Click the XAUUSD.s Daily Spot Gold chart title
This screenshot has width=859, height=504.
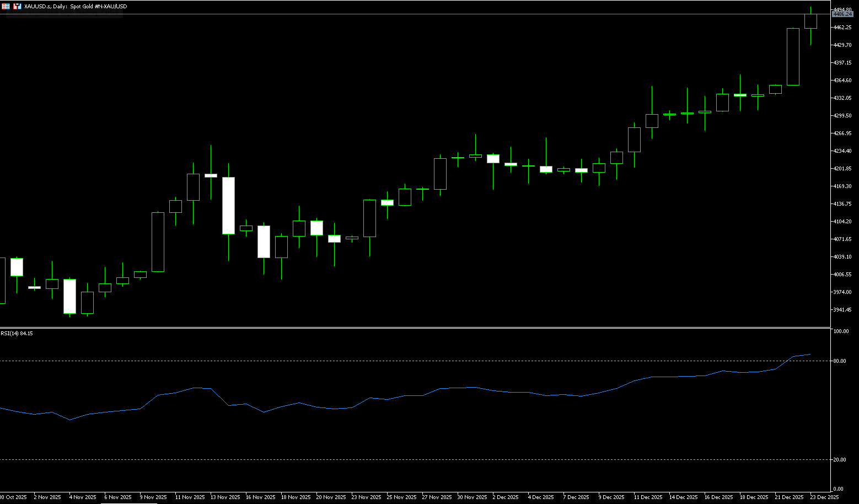[76, 7]
